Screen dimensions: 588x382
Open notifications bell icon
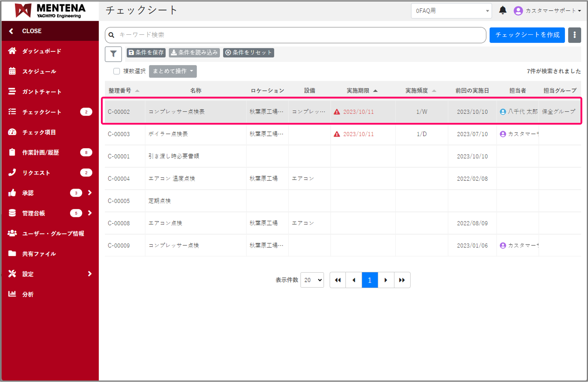tap(503, 11)
